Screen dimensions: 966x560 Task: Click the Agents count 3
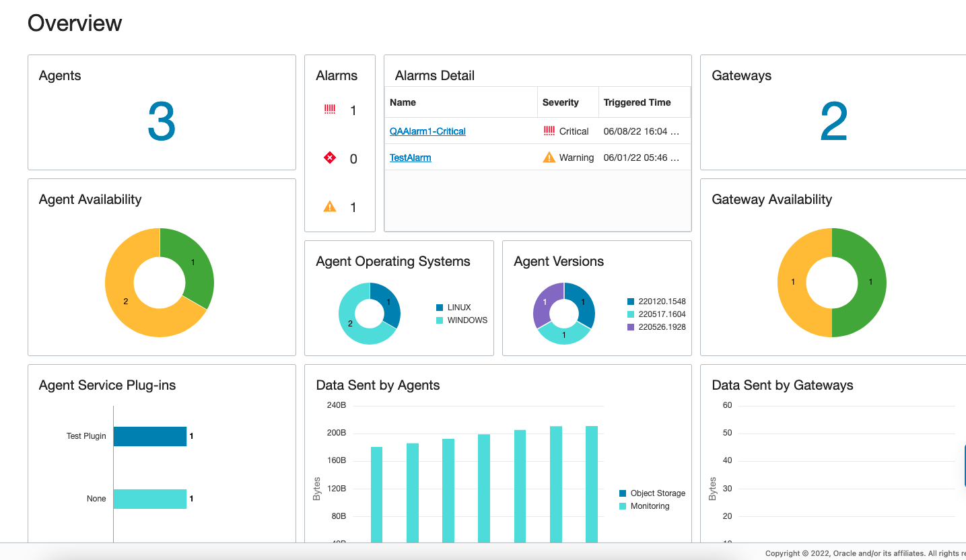click(162, 122)
